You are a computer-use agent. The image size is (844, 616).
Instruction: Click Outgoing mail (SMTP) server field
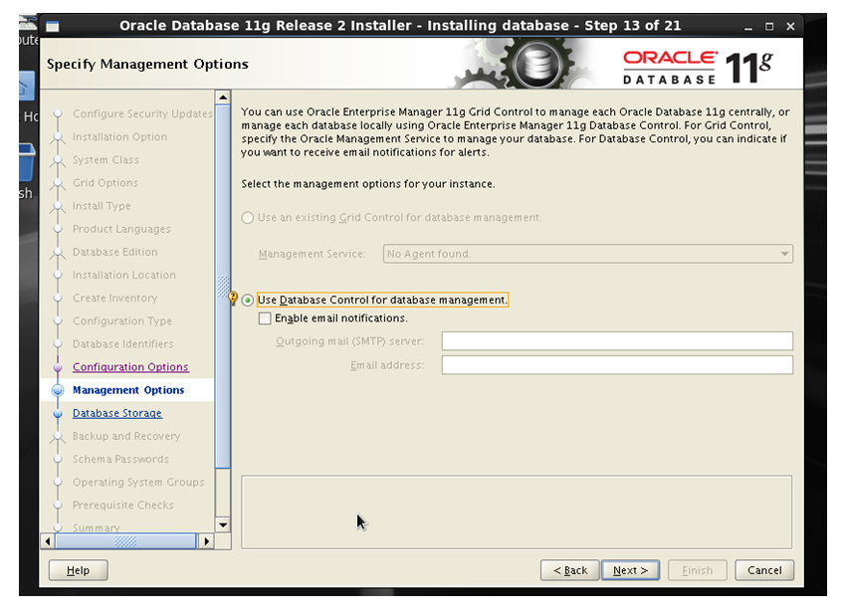(617, 341)
